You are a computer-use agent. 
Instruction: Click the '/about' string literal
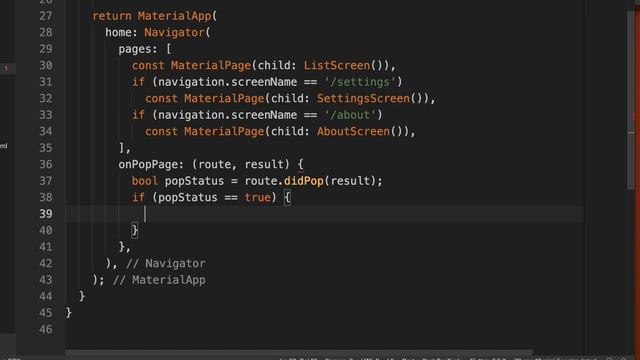[350, 115]
